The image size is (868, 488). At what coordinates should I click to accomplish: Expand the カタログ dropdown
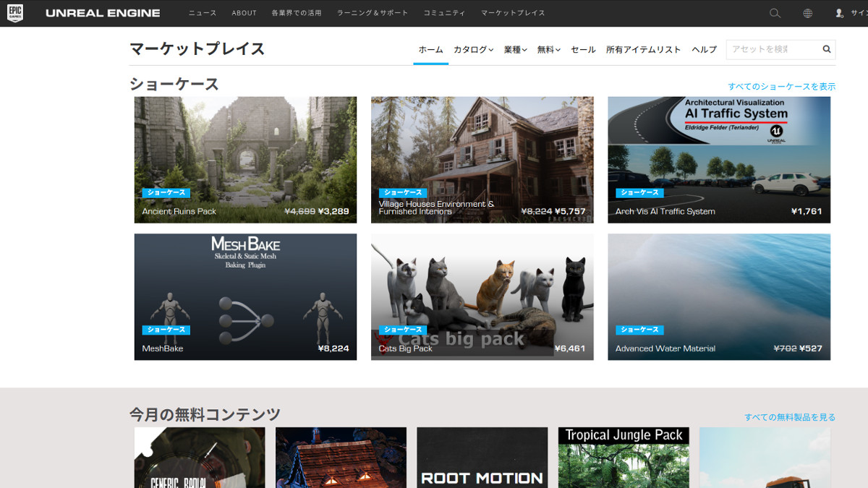pos(473,50)
